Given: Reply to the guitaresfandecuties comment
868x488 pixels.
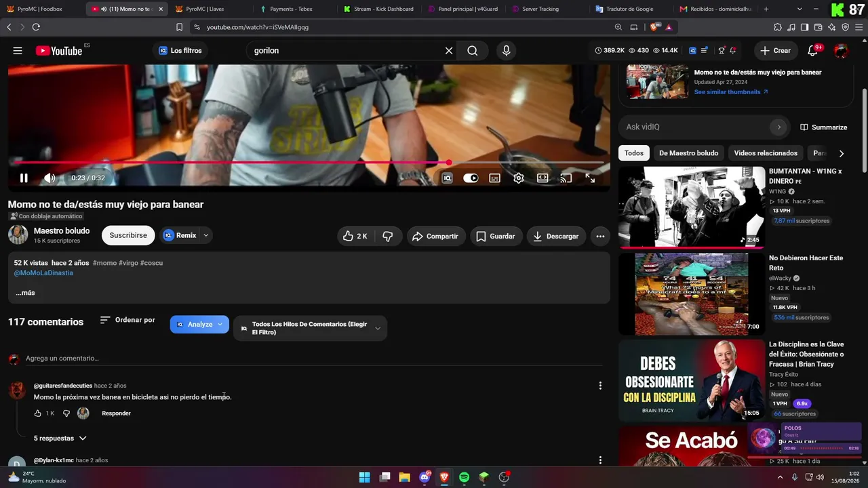Looking at the screenshot, I should [x=116, y=413].
